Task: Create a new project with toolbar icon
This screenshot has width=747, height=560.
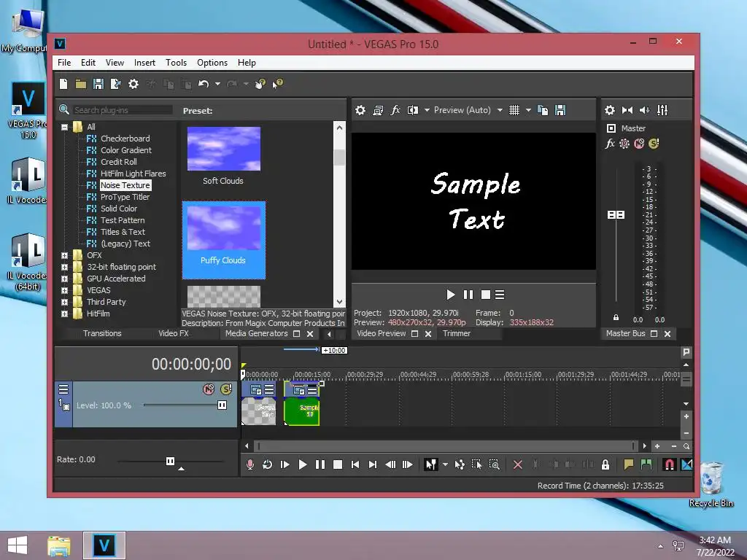Action: click(63, 85)
